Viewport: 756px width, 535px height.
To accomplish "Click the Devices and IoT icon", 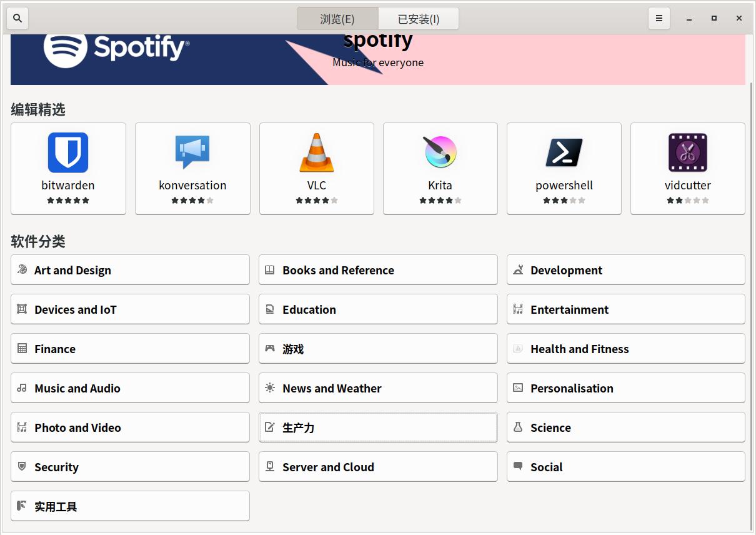I will click(x=22, y=309).
